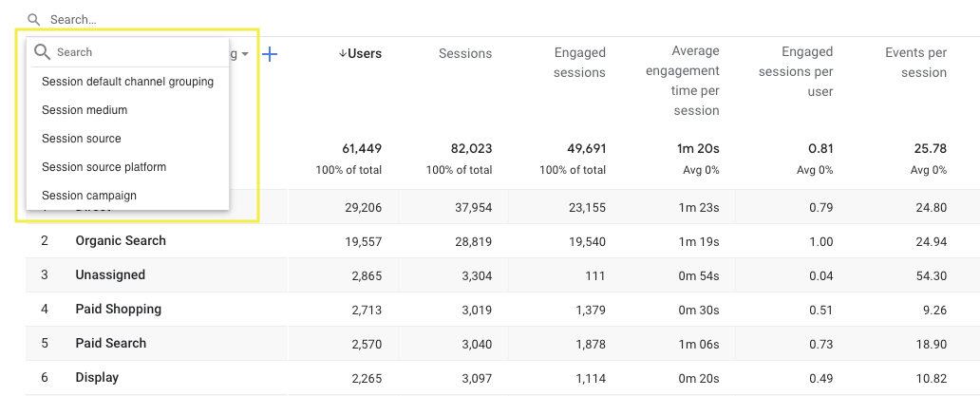
Task: Sort by Sessions column header
Action: 465,54
